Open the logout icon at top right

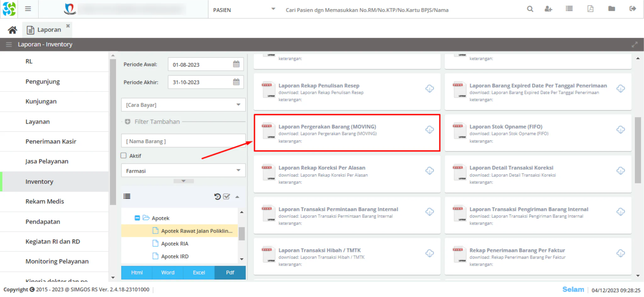[x=633, y=9]
